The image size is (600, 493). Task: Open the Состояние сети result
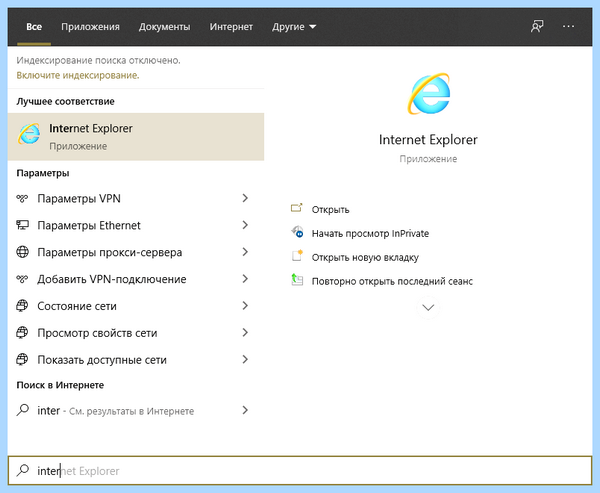(136, 306)
